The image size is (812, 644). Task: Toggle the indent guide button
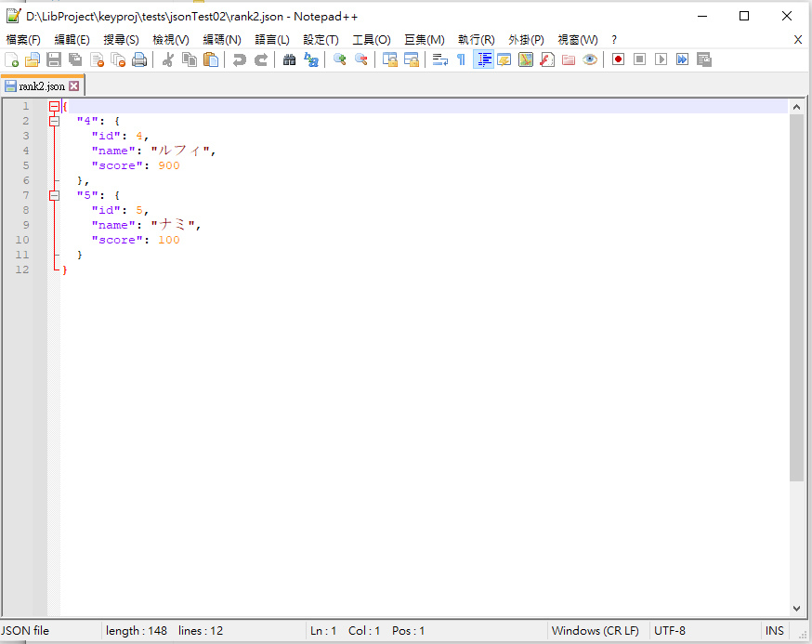coord(483,59)
